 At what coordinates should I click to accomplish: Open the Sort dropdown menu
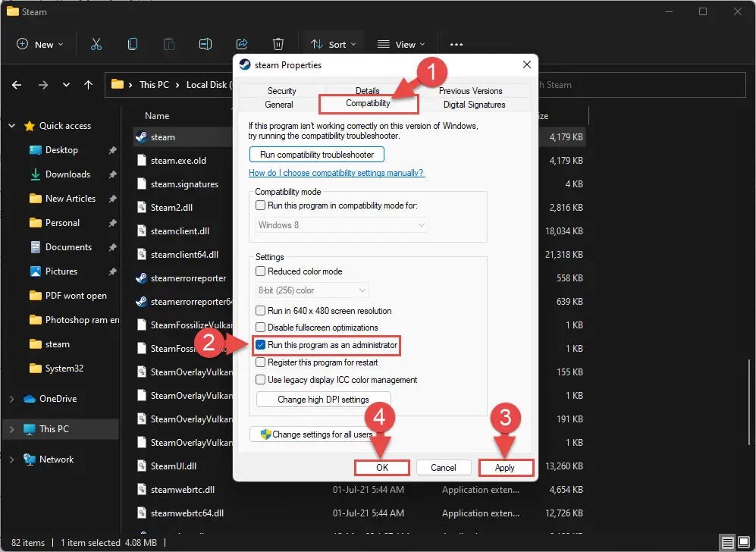333,44
